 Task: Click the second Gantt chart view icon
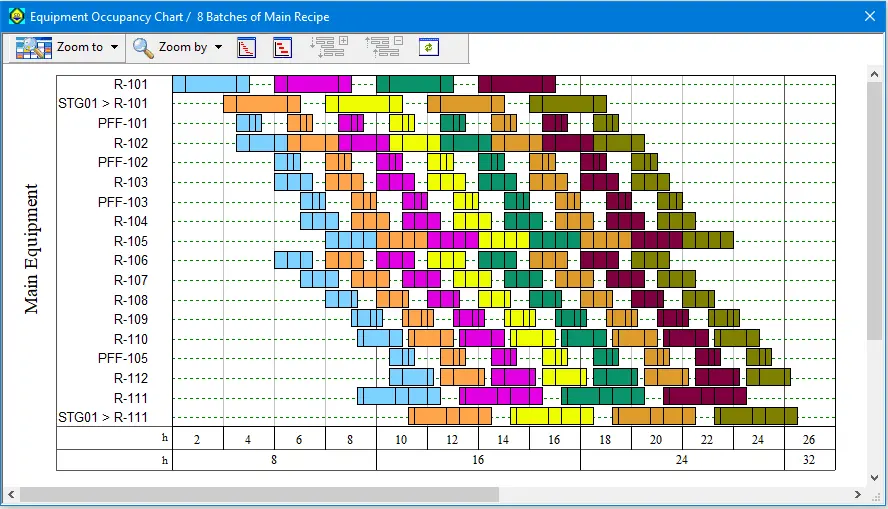[282, 47]
